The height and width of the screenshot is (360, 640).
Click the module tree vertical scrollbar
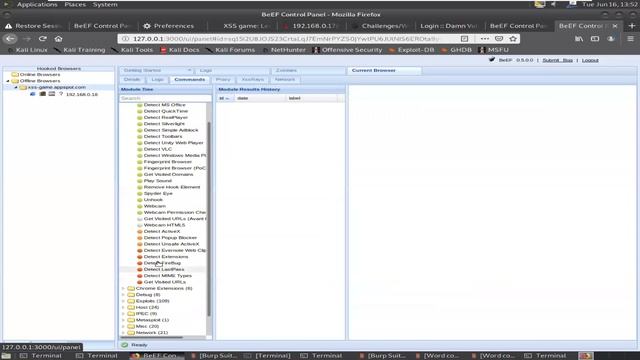click(209, 219)
